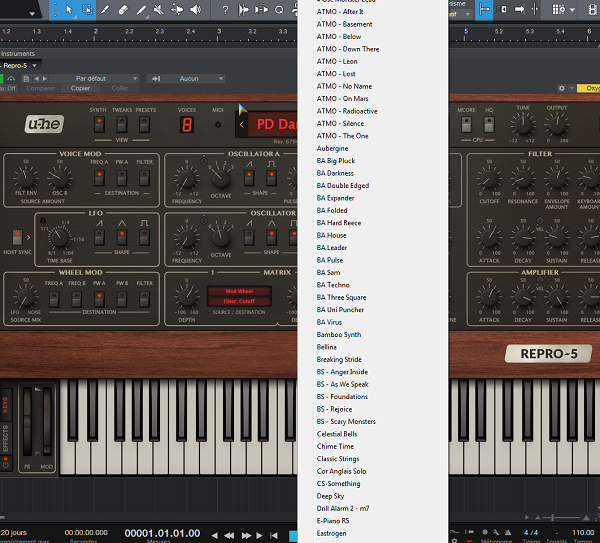Click the quantize grid icon

point(558,10)
